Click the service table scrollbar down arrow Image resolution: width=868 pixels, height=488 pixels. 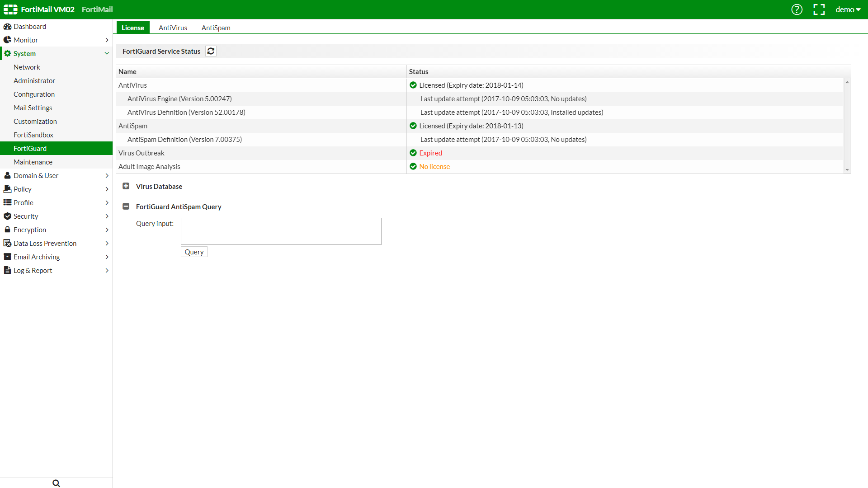[847, 170]
